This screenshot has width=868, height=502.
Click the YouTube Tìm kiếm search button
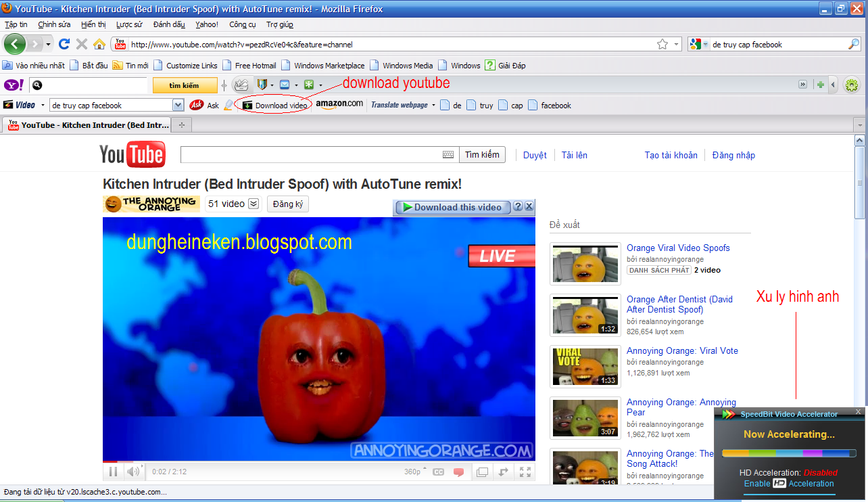pos(482,155)
